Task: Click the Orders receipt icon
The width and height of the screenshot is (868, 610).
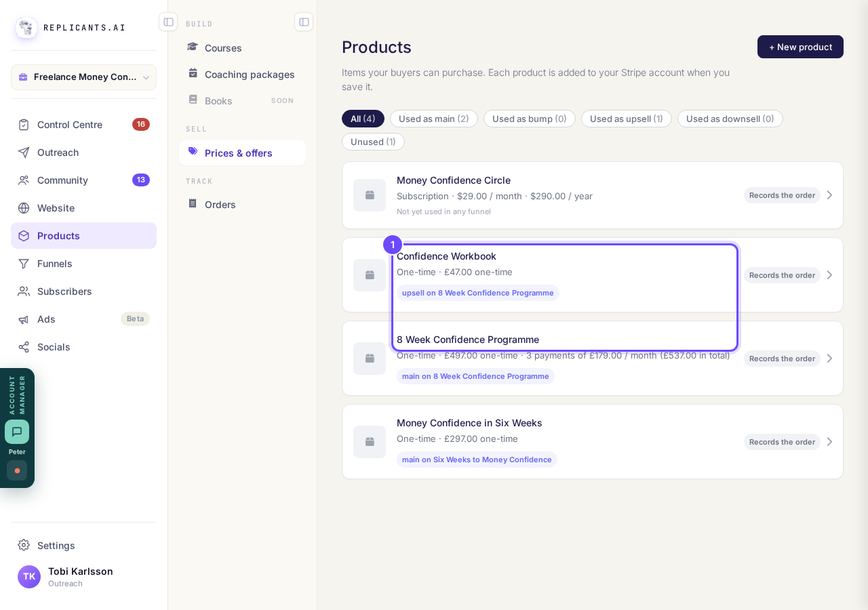Action: tap(193, 203)
